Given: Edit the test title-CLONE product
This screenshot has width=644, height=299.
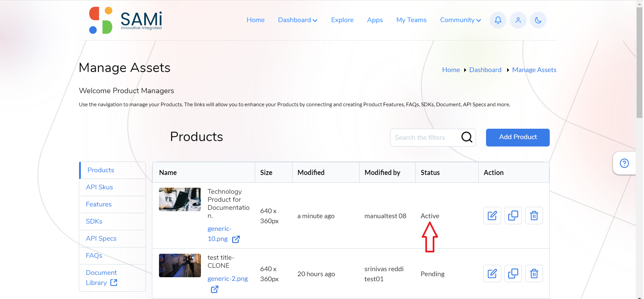Looking at the screenshot, I should (492, 274).
